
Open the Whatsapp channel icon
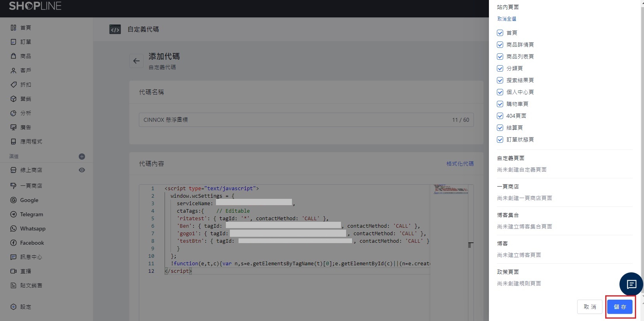(13, 228)
